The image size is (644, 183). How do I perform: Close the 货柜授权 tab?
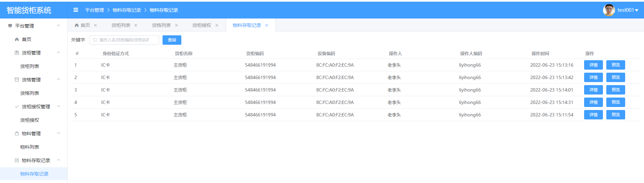(217, 25)
